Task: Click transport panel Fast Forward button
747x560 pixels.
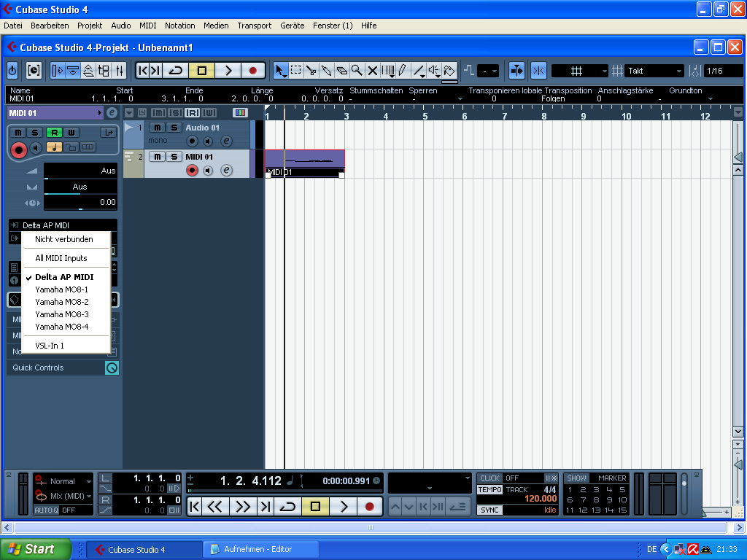Action: point(242,507)
